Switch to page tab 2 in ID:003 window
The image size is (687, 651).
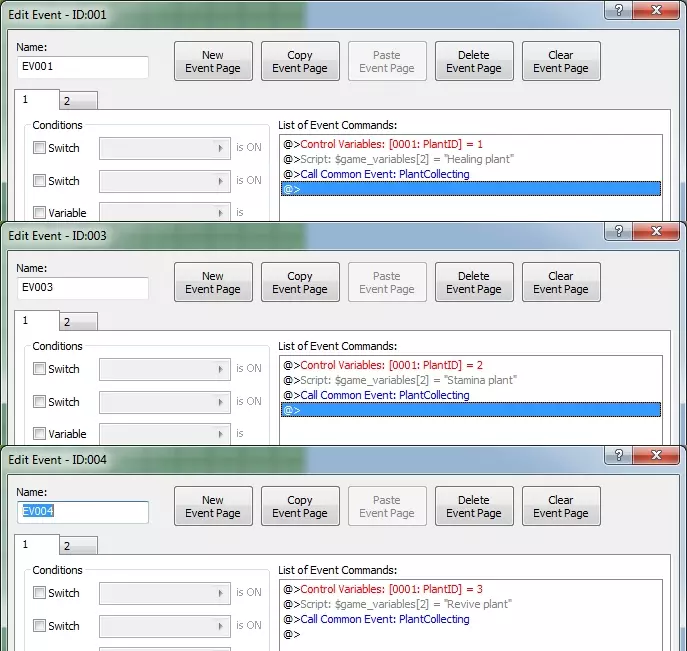(78, 322)
